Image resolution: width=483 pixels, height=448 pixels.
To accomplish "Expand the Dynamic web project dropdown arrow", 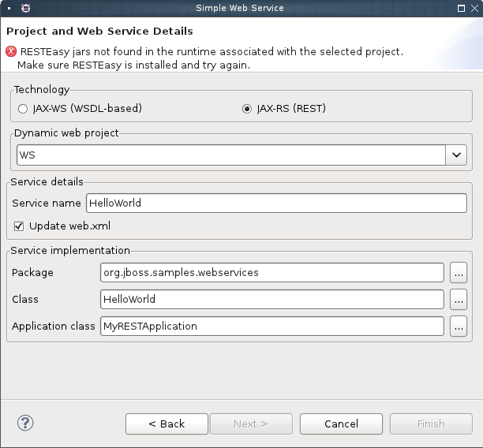I will click(457, 155).
